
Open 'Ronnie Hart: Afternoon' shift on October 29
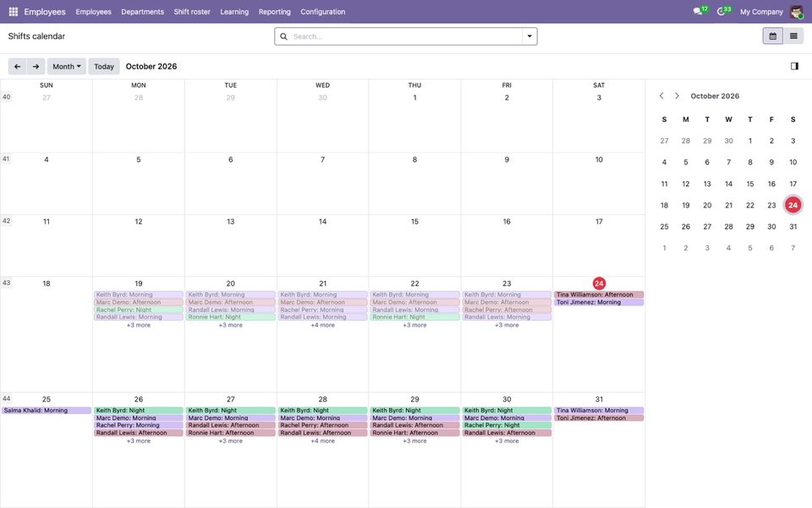click(x=414, y=433)
